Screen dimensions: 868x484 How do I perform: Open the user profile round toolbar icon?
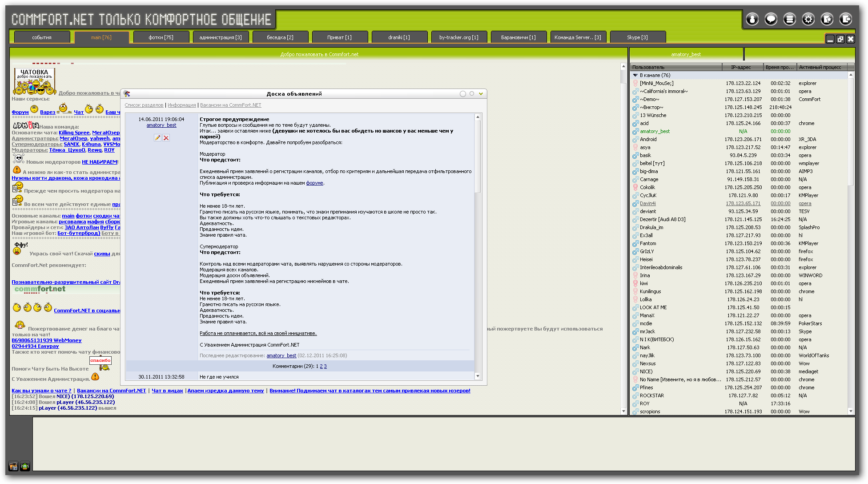click(752, 19)
